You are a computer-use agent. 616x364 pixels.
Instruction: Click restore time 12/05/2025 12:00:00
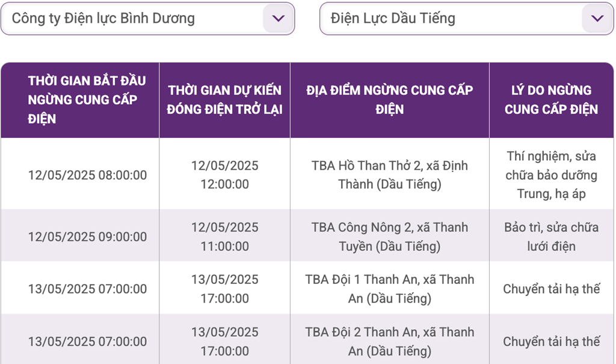[225, 175]
